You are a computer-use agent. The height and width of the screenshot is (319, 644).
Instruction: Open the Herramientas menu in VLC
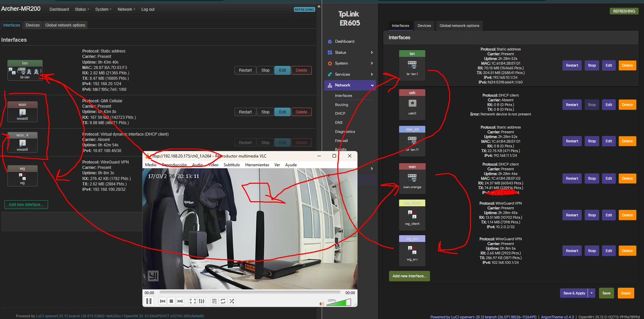tap(257, 165)
